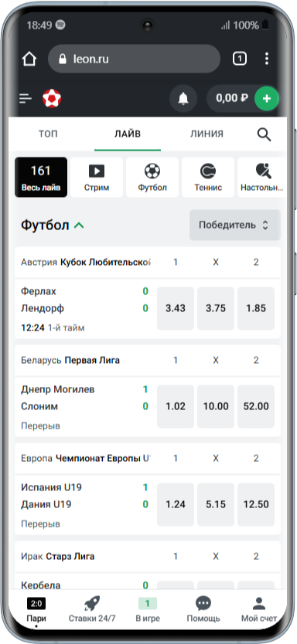
Task: Select the Футбол sport filter
Action: click(152, 178)
